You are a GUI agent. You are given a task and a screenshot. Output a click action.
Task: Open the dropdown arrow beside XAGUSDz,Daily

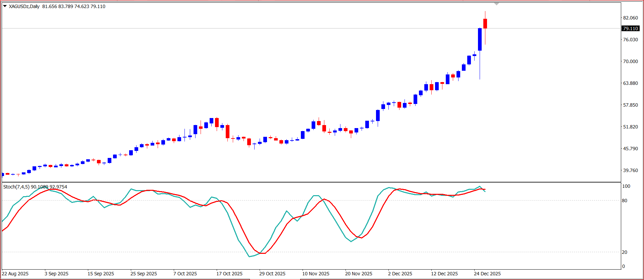click(5, 6)
